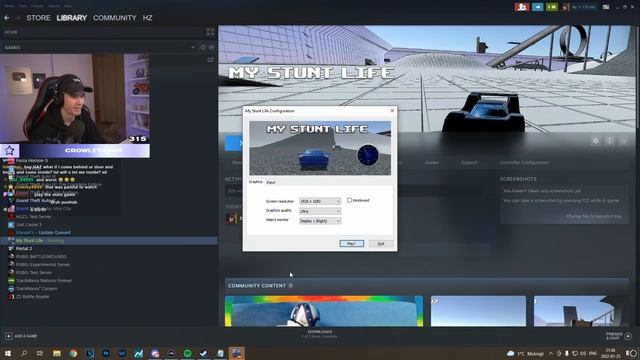This screenshot has height=360, width=640.
Task: Open the LIBRARY section
Action: click(x=71, y=18)
